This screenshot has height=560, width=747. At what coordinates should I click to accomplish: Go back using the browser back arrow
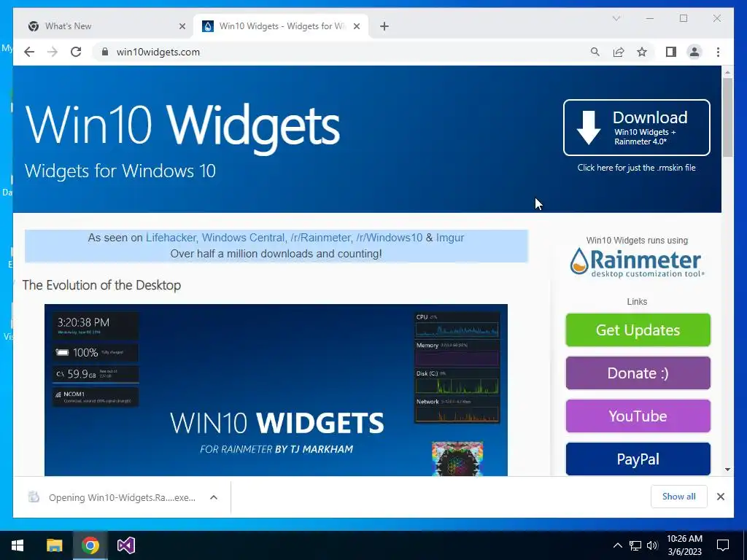click(29, 52)
